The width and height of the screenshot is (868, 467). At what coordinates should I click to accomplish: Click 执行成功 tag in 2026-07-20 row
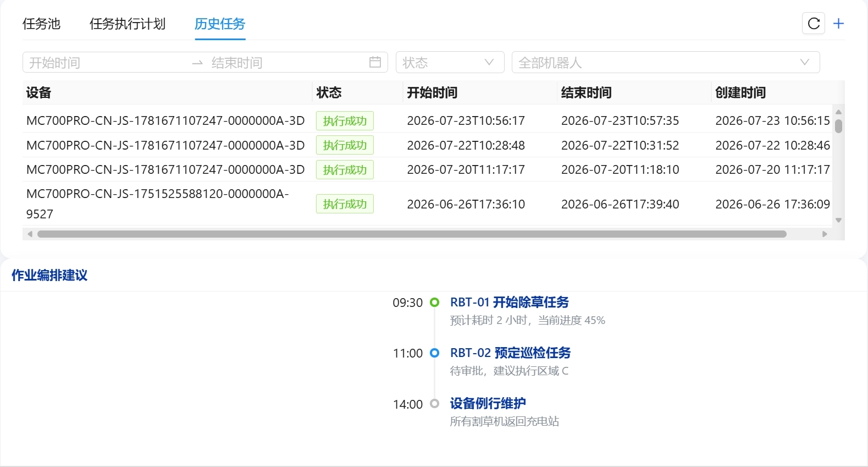click(x=345, y=169)
